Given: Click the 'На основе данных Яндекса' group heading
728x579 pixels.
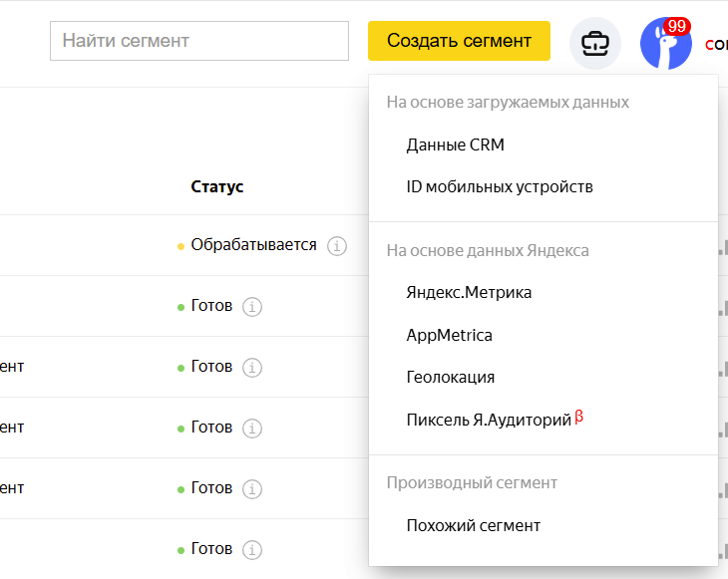Looking at the screenshot, I should [488, 250].
